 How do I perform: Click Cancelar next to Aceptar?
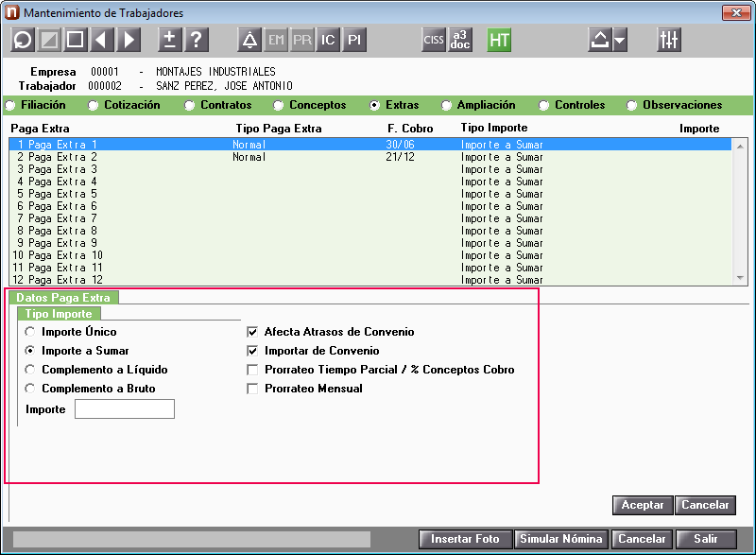705,505
